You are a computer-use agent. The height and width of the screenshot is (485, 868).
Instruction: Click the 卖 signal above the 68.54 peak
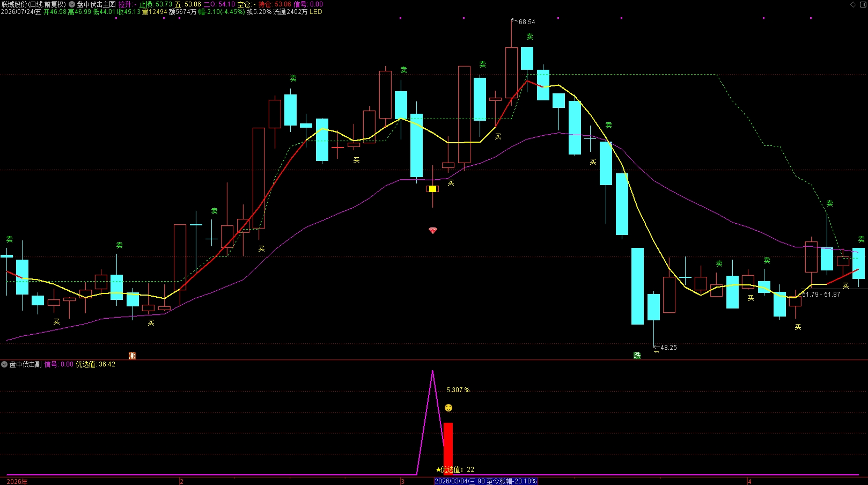(x=530, y=37)
